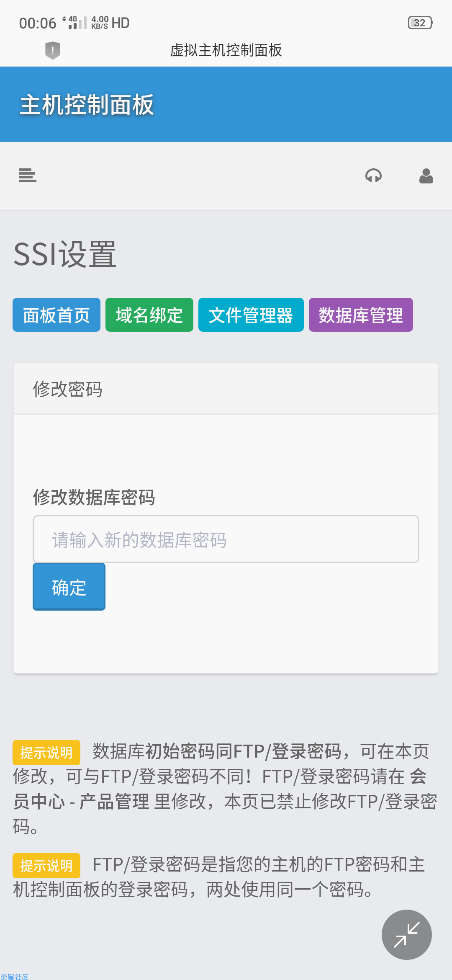Tap the shield security warning icon

pos(53,50)
